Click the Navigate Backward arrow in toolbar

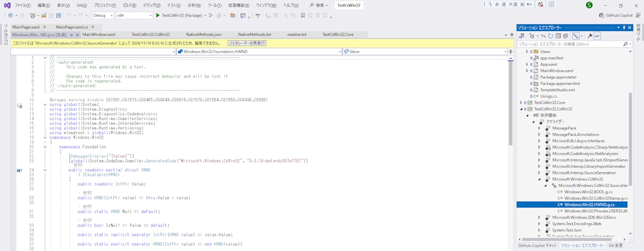(10, 16)
